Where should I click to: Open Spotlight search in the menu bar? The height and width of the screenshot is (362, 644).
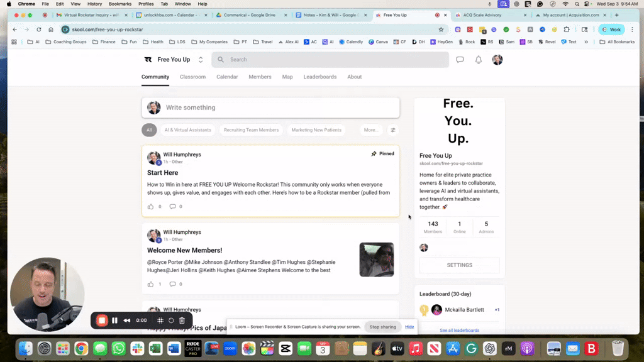coord(577,4)
